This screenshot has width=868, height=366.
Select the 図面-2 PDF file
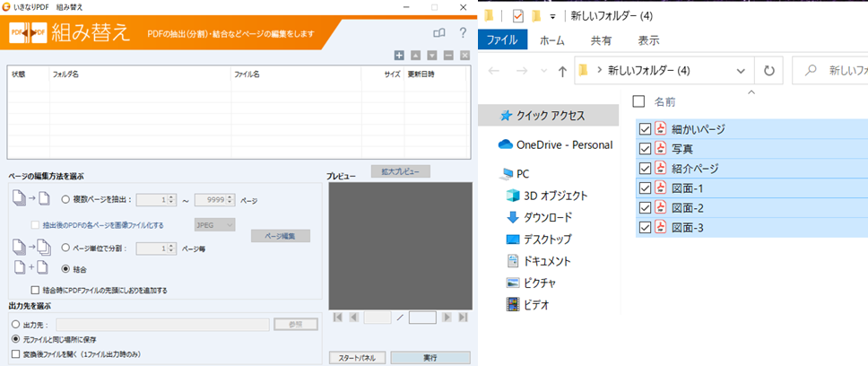tap(689, 208)
